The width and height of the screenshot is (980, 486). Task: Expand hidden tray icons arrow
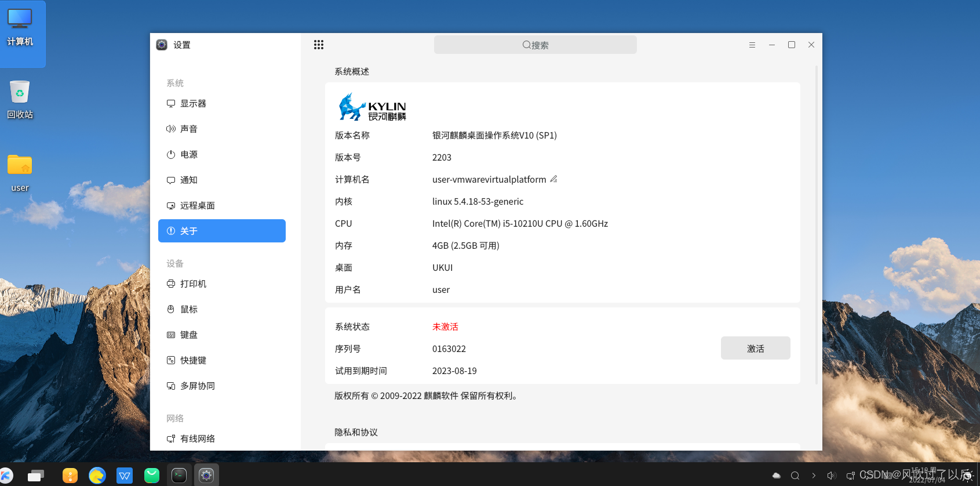point(814,476)
